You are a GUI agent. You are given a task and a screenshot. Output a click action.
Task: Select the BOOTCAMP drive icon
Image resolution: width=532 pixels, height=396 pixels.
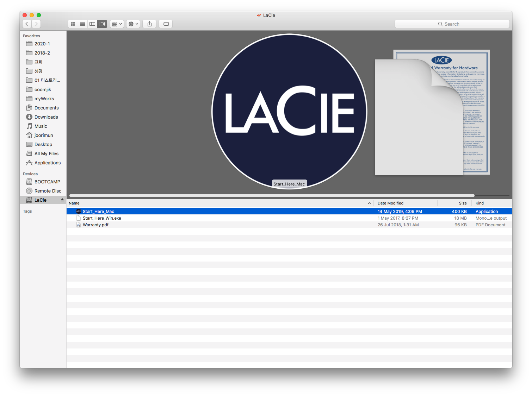point(29,182)
